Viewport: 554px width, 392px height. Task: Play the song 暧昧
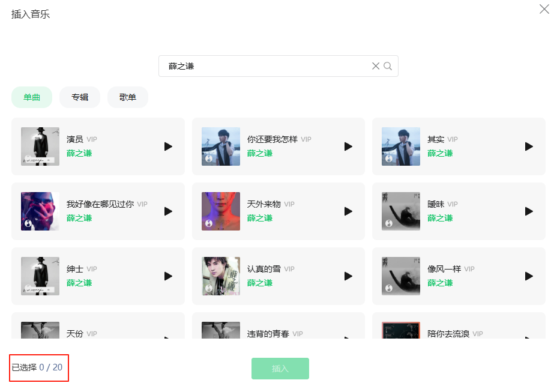pyautogui.click(x=529, y=211)
